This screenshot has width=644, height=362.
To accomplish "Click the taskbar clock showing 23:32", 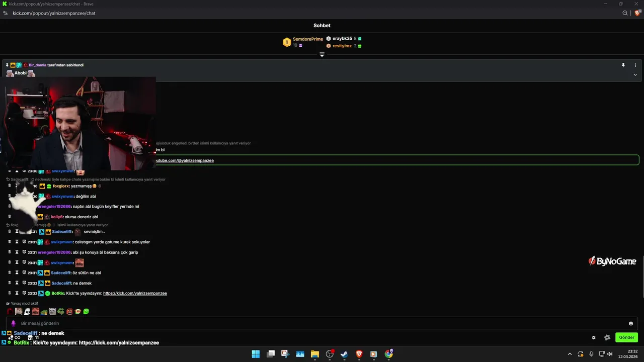I will coord(628,354).
